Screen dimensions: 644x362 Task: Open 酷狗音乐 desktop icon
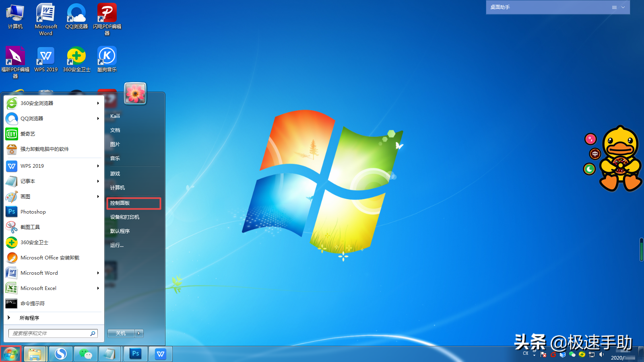pyautogui.click(x=107, y=59)
